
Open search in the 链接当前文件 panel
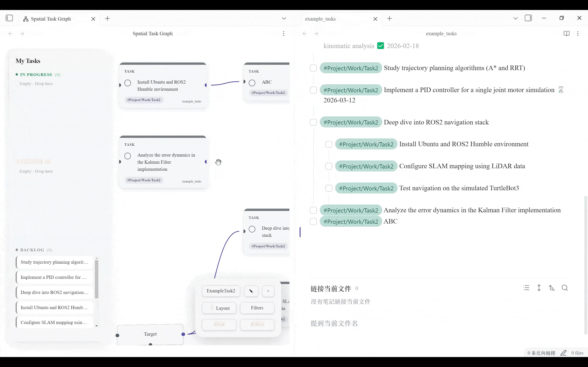565,288
